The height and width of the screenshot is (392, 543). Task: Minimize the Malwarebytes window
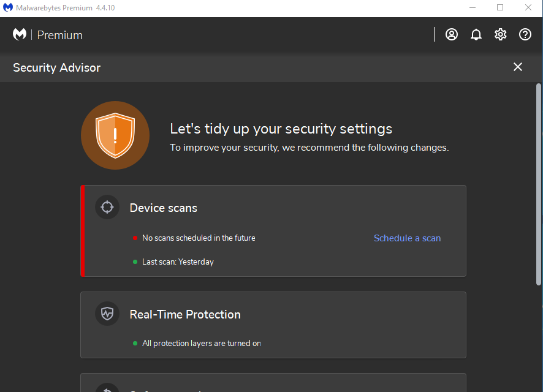coord(473,7)
